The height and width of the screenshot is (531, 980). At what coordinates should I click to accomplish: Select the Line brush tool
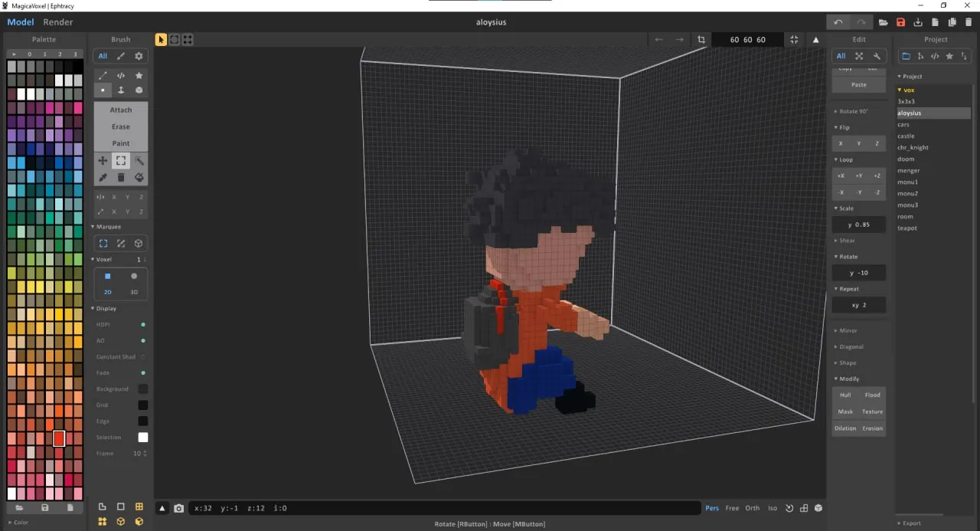pyautogui.click(x=103, y=75)
